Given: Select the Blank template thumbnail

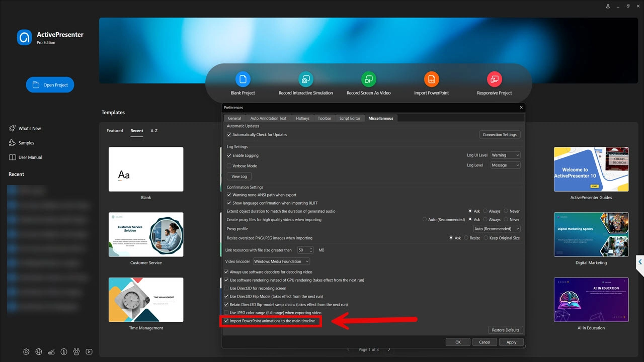Looking at the screenshot, I should coord(146,169).
